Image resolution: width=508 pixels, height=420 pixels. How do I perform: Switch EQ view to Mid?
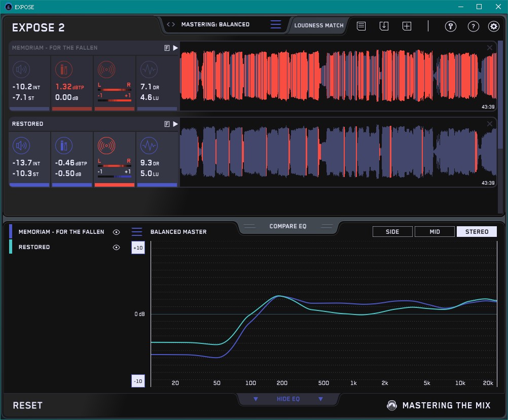coord(434,232)
